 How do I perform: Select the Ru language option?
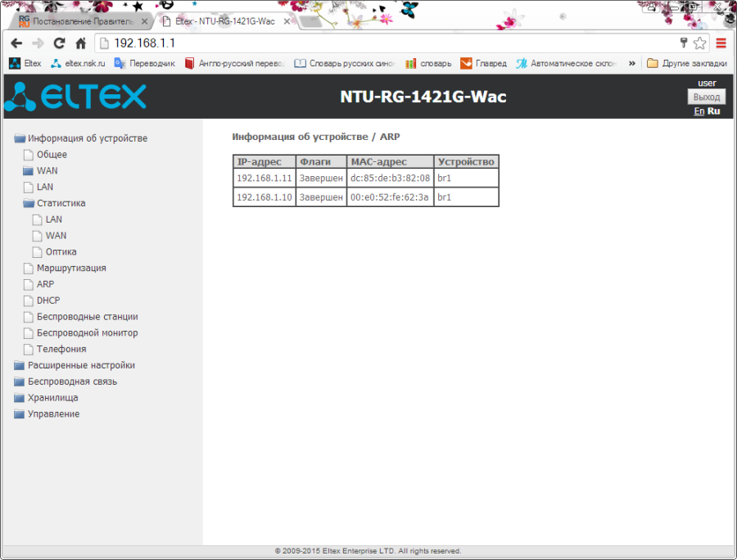pos(713,111)
